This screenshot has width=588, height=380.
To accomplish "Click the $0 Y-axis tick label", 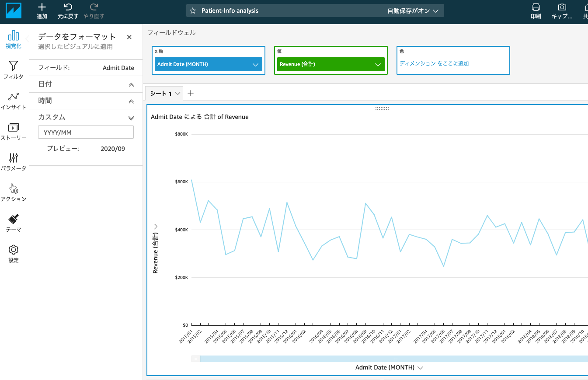I will 185,325.
